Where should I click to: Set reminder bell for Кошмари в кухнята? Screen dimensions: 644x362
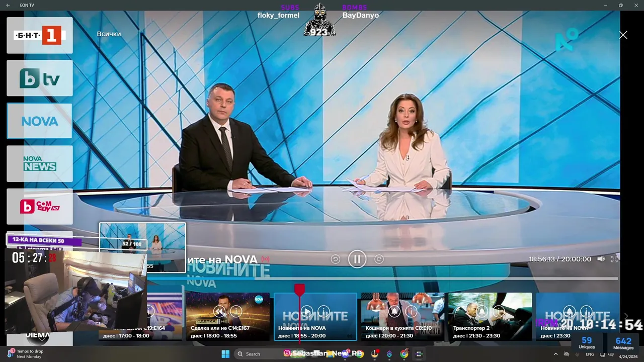pyautogui.click(x=394, y=311)
